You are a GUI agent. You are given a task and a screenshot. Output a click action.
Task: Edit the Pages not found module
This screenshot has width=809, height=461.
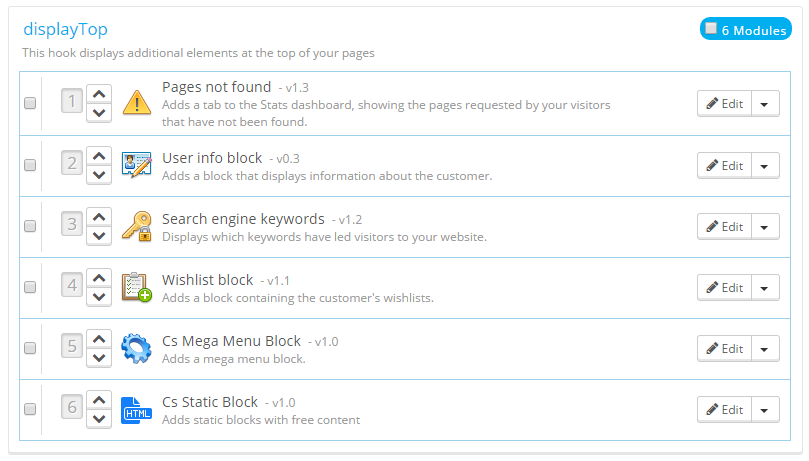click(x=724, y=103)
